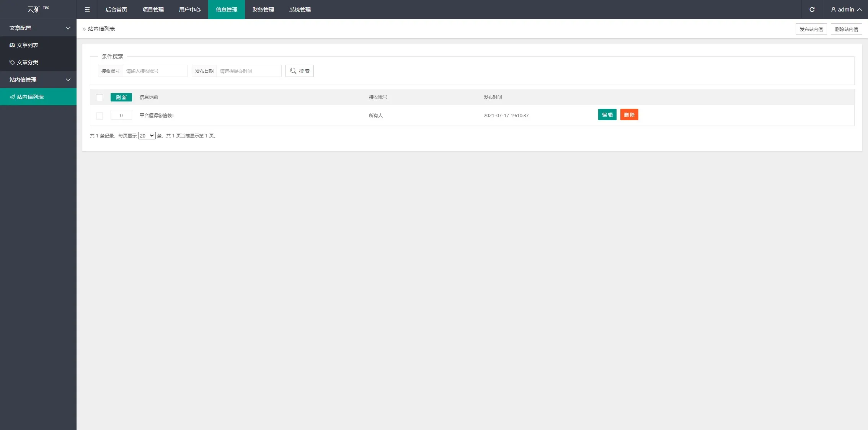Switch to 财务管理 top menu
Image resolution: width=868 pixels, height=430 pixels.
[x=263, y=10]
